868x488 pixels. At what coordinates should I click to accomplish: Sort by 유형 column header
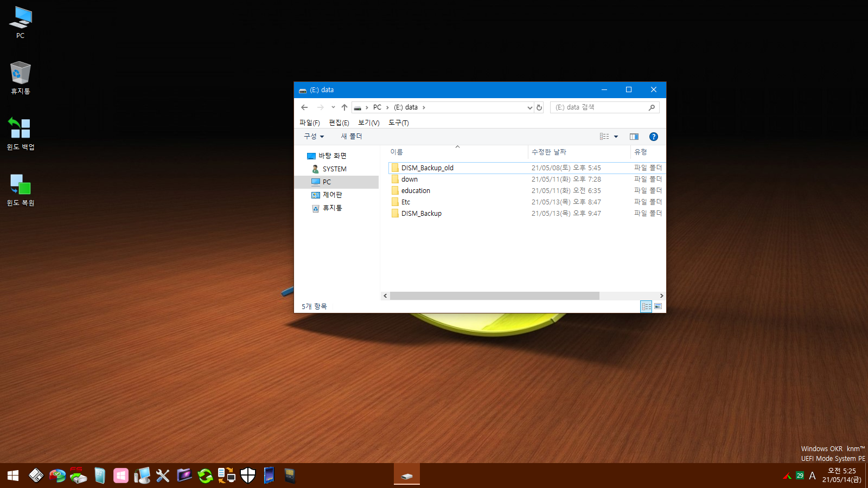[x=648, y=152]
